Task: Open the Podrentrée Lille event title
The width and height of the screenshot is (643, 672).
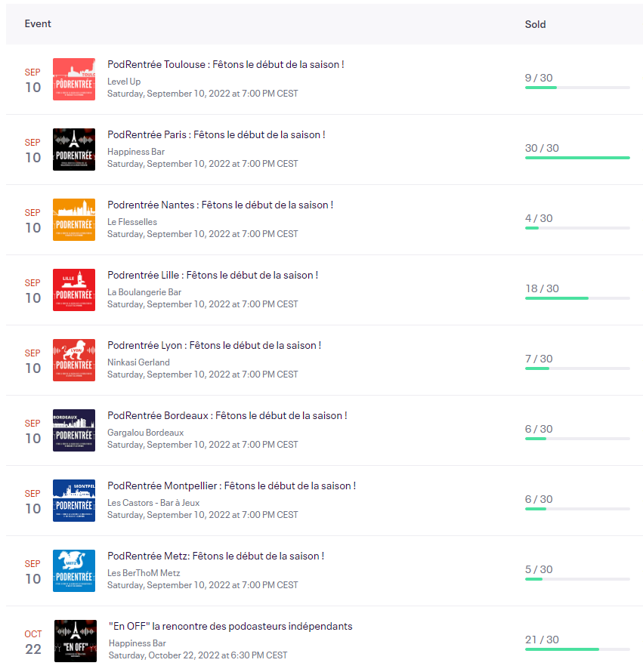Action: point(213,275)
